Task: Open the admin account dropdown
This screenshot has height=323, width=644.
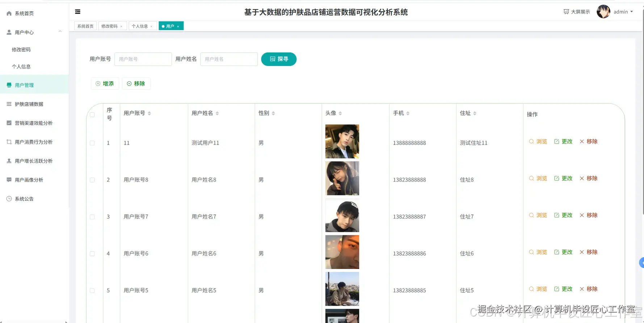Action: point(623,12)
